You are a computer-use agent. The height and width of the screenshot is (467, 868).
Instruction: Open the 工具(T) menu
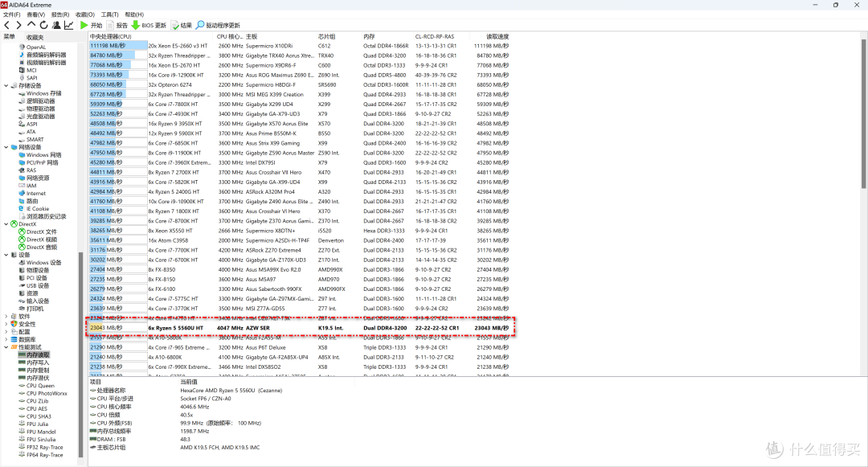coord(109,14)
